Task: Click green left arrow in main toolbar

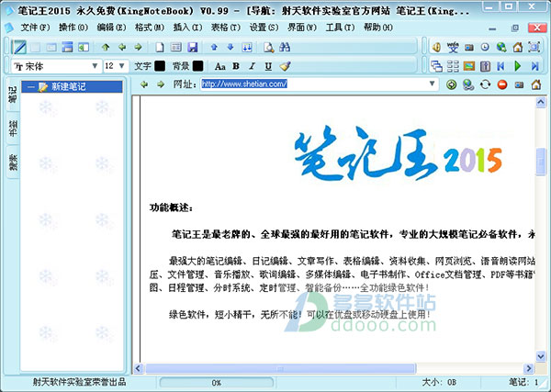Action: (x=122, y=47)
